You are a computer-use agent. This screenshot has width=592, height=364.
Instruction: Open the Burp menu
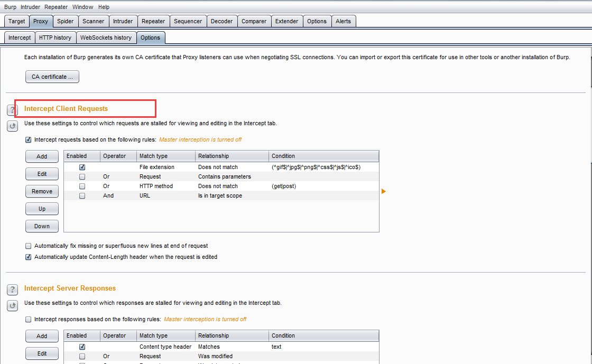point(10,7)
